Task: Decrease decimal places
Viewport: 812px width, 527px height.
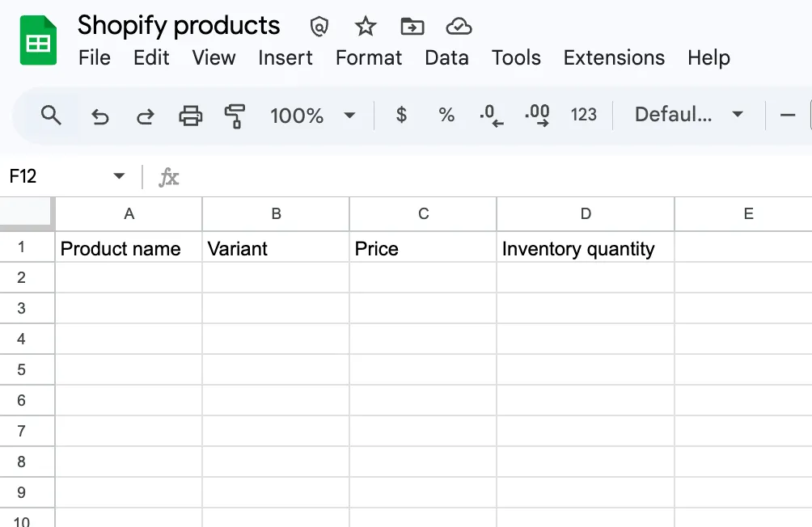Action: click(x=491, y=115)
